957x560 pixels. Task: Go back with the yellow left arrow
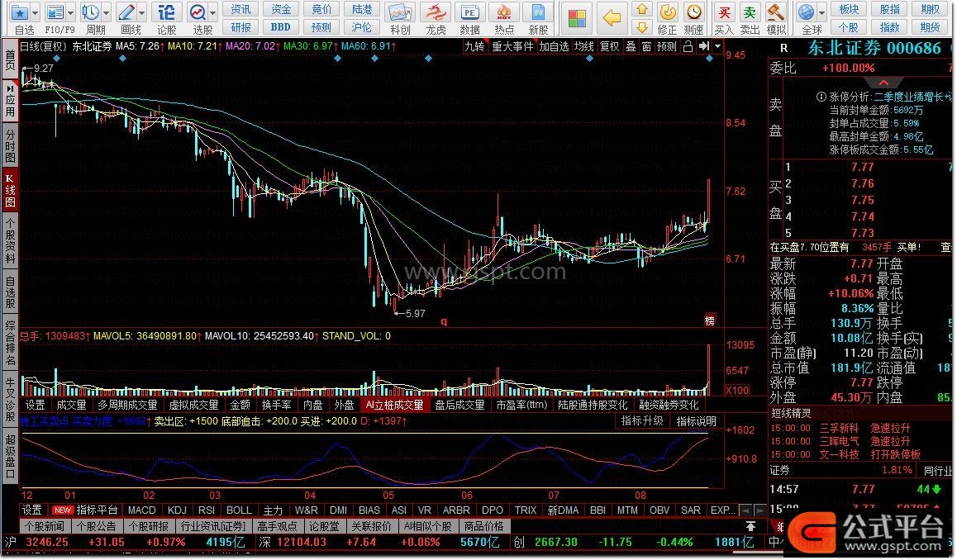(612, 17)
